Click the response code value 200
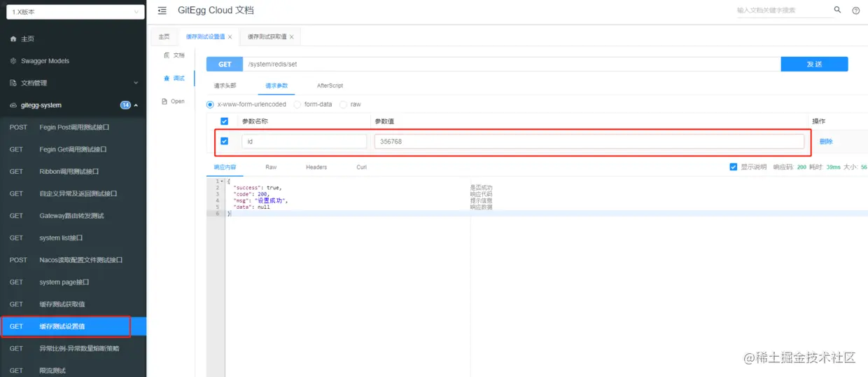The height and width of the screenshot is (377, 868). click(801, 167)
